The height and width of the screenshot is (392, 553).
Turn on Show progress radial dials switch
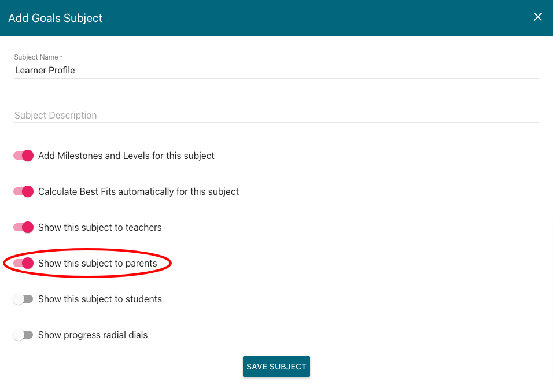pos(23,335)
